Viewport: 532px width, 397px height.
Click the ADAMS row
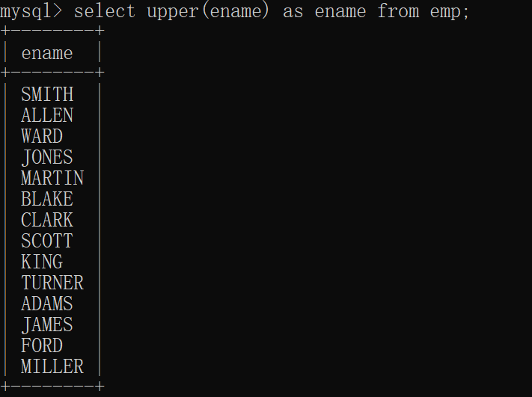[47, 304]
